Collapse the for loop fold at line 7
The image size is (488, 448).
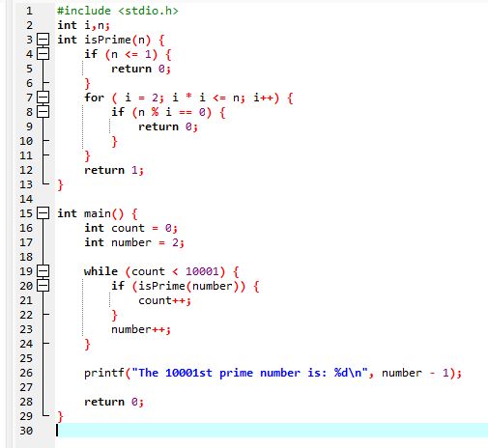click(x=43, y=98)
